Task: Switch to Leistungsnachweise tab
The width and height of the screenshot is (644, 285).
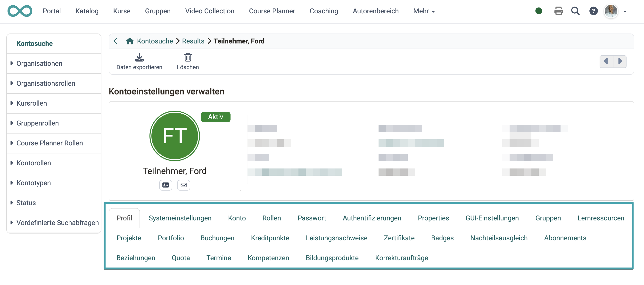Action: [337, 238]
